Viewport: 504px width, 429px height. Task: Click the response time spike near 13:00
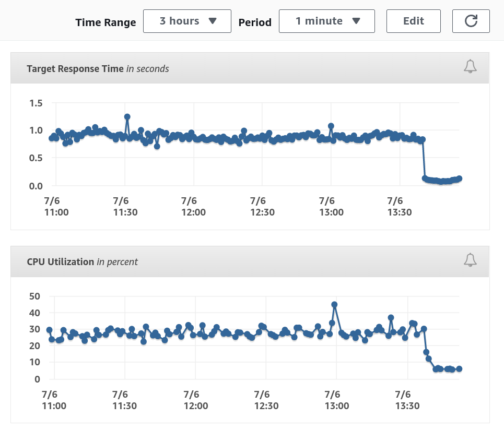click(331, 126)
